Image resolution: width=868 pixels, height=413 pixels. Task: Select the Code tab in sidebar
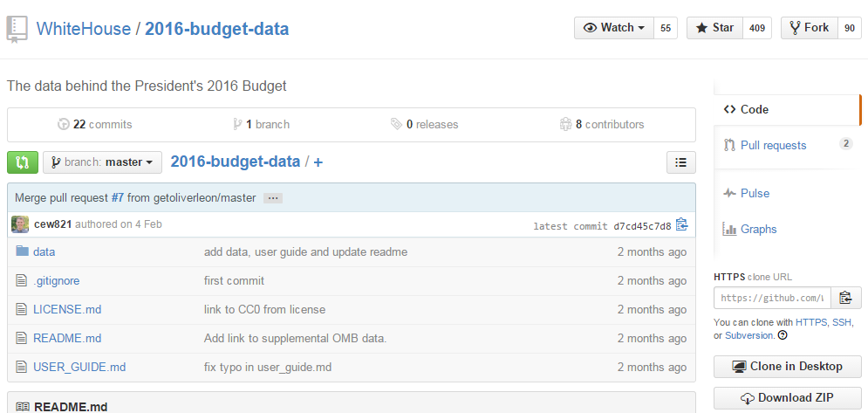pyautogui.click(x=787, y=110)
